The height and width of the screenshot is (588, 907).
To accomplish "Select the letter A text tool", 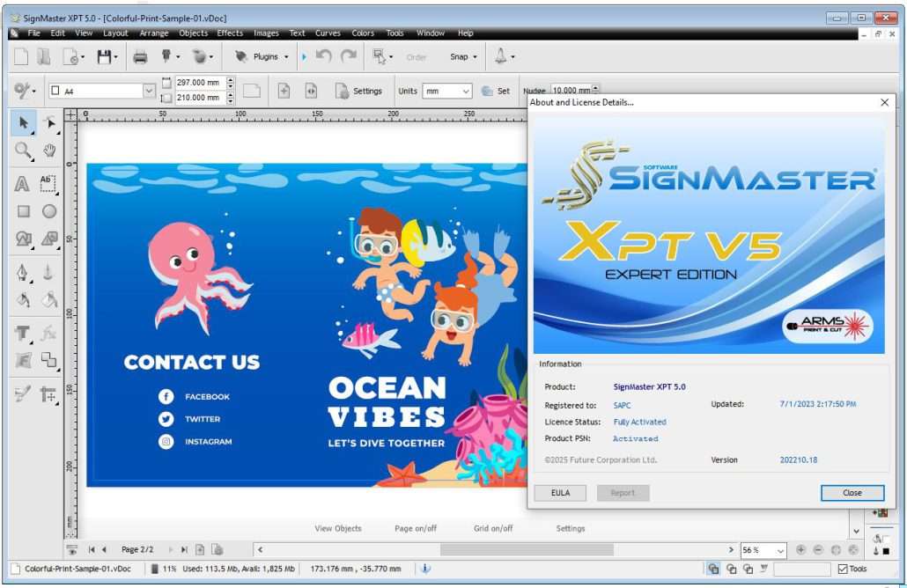I will [x=23, y=184].
